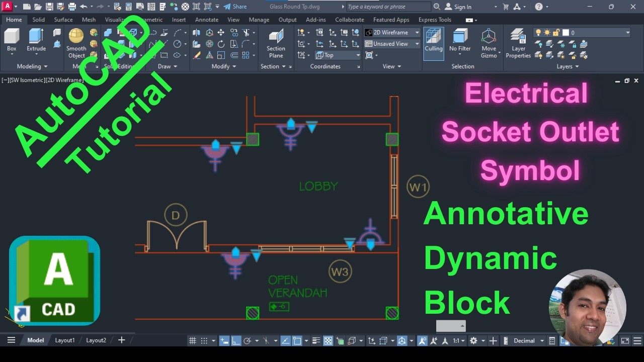Image resolution: width=644 pixels, height=362 pixels.
Task: Click the viewport label SW Isometric
Action: (x=27, y=80)
